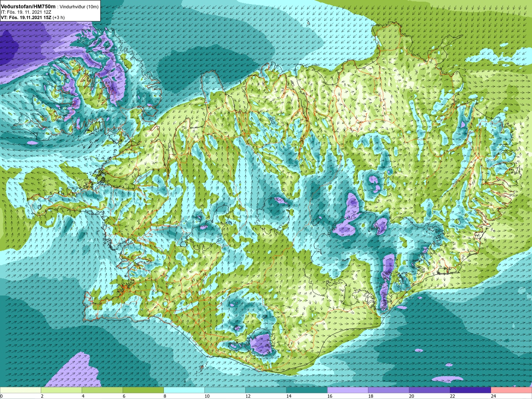The image size is (532, 399).
Task: Click the 'Vindurhviður (10m)' label
Action: pyautogui.click(x=79, y=7)
